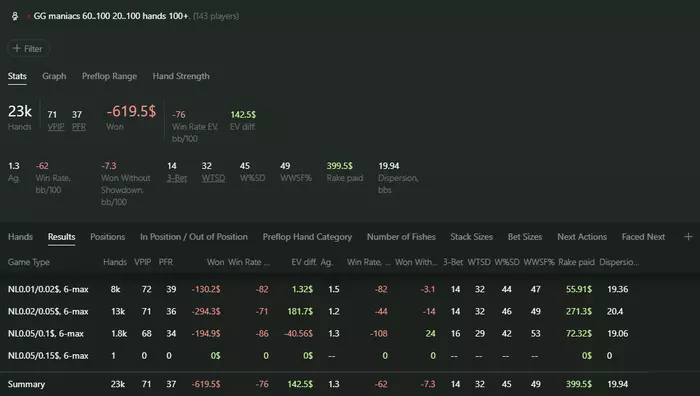Screen dimensions: 700x396
Task: Open In Position / Out of Position tab
Action: [194, 237]
